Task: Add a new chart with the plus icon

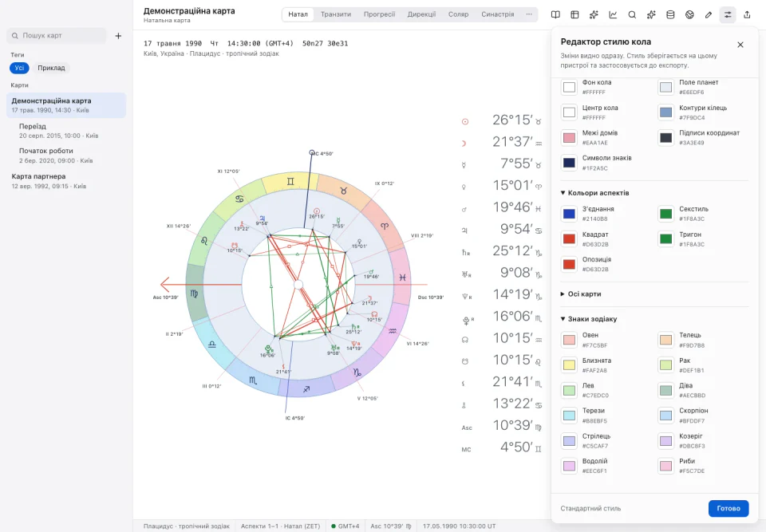Action: tap(118, 36)
